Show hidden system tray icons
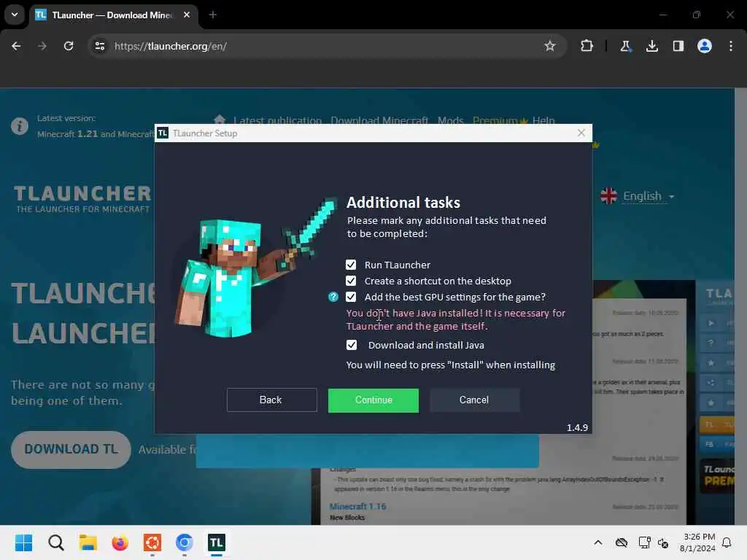 598,542
